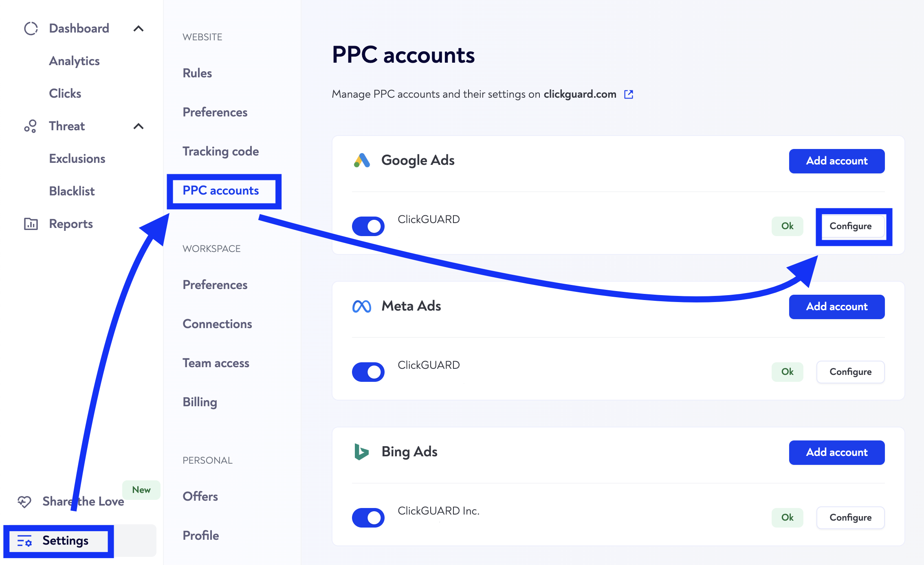Click the Dashboard circle icon

pos(31,28)
